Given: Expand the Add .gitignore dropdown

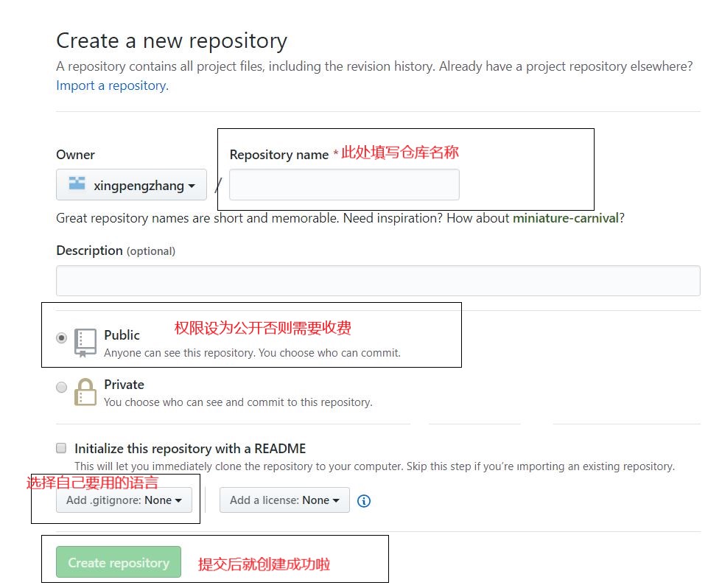Looking at the screenshot, I should tap(123, 500).
